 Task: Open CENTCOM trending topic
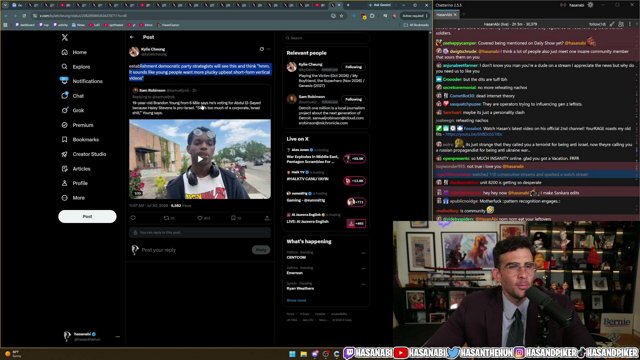click(296, 258)
